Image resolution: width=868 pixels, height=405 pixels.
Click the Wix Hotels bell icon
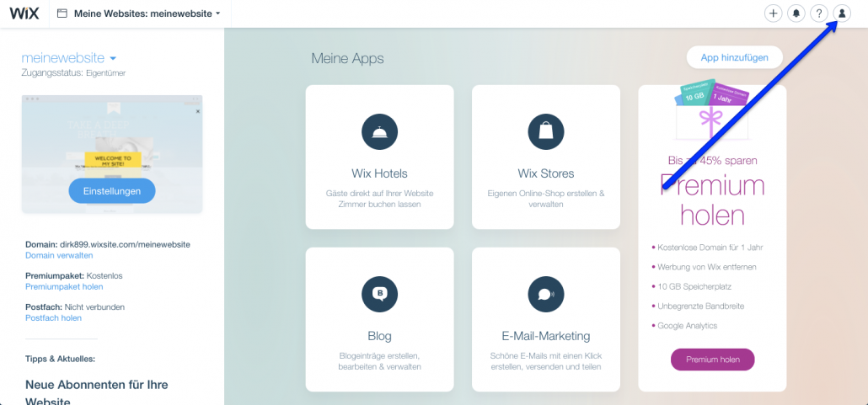click(379, 131)
